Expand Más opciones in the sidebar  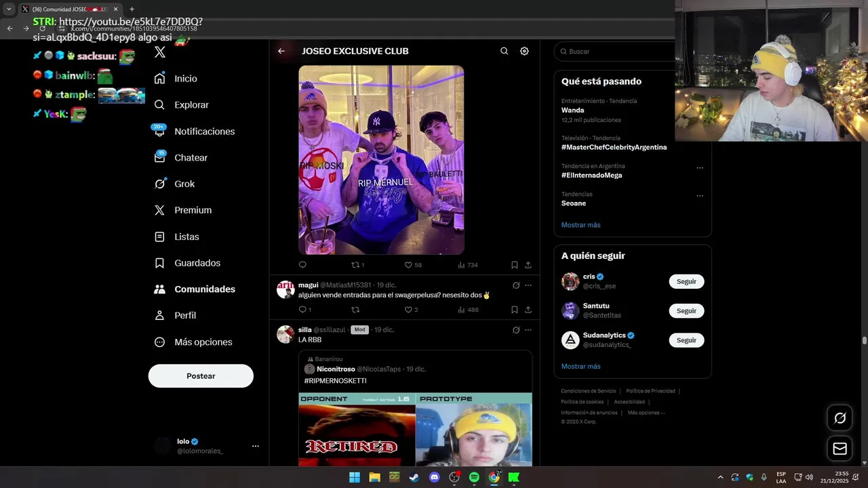tap(193, 342)
